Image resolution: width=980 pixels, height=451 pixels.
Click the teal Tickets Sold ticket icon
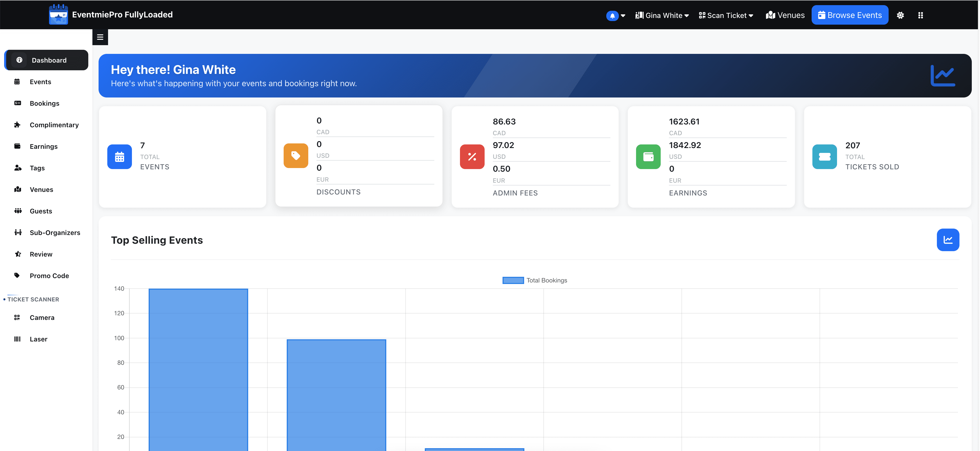click(824, 157)
